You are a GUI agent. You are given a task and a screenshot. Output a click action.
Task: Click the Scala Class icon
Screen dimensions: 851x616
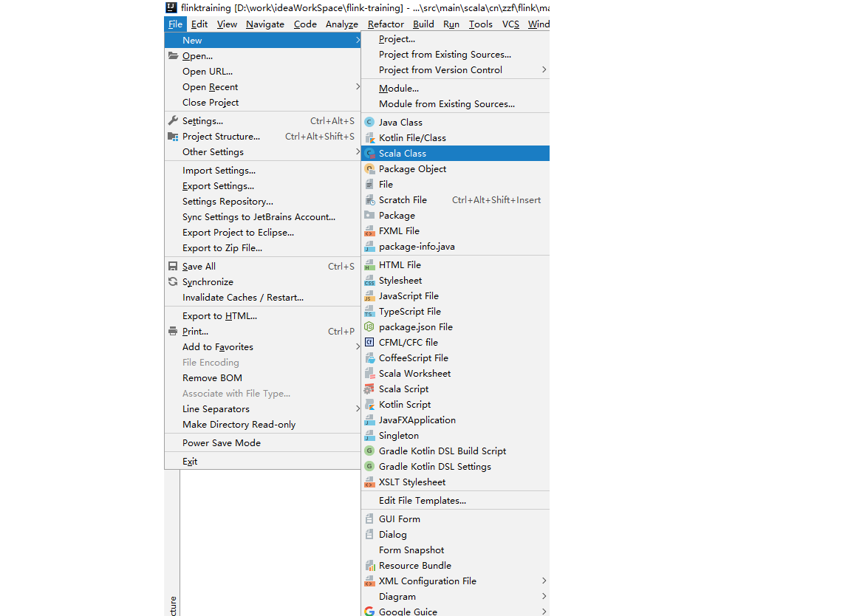coord(369,153)
